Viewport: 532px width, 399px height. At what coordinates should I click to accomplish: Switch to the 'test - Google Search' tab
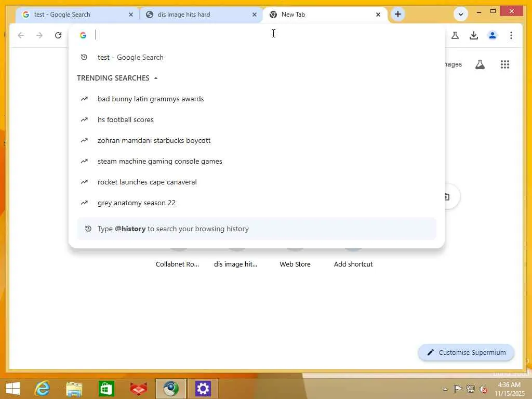[x=77, y=15]
